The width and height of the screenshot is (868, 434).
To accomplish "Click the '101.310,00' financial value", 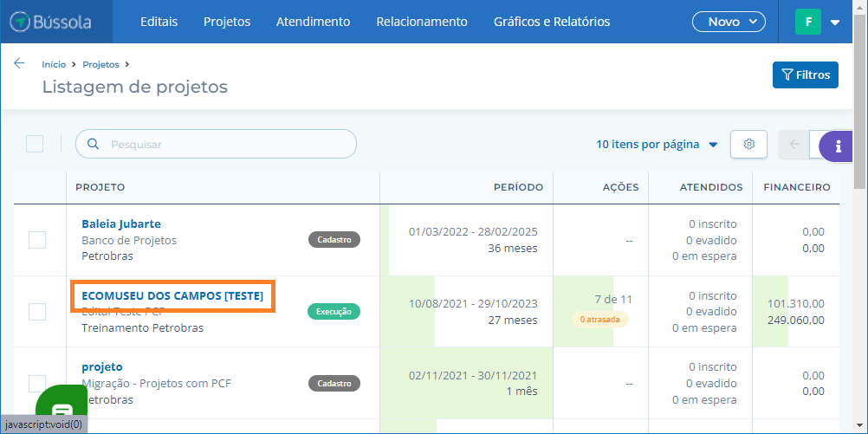I will coord(796,303).
